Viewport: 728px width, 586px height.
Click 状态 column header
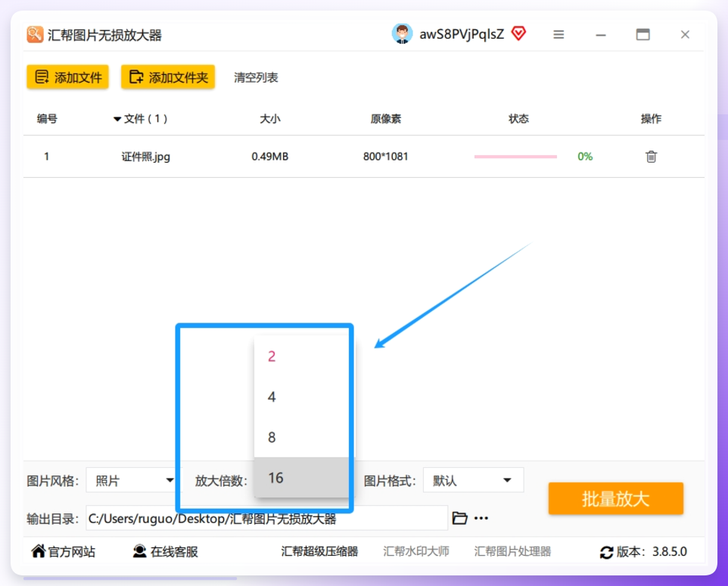click(x=518, y=119)
